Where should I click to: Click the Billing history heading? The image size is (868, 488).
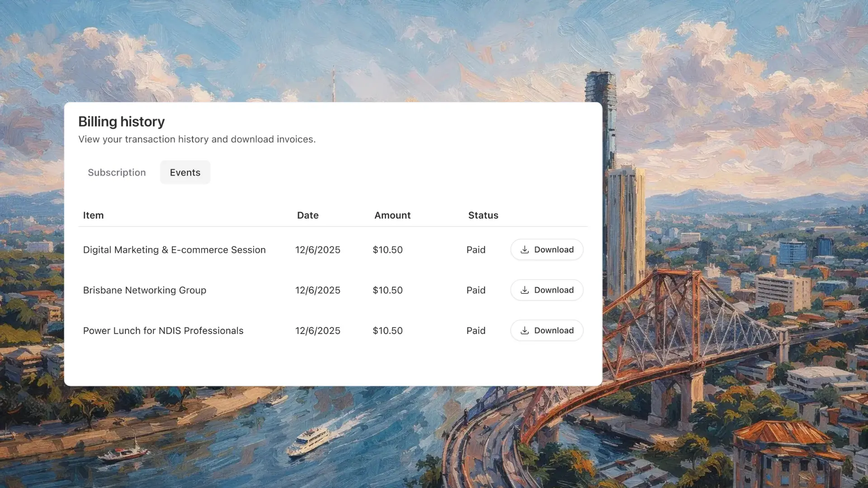point(121,122)
